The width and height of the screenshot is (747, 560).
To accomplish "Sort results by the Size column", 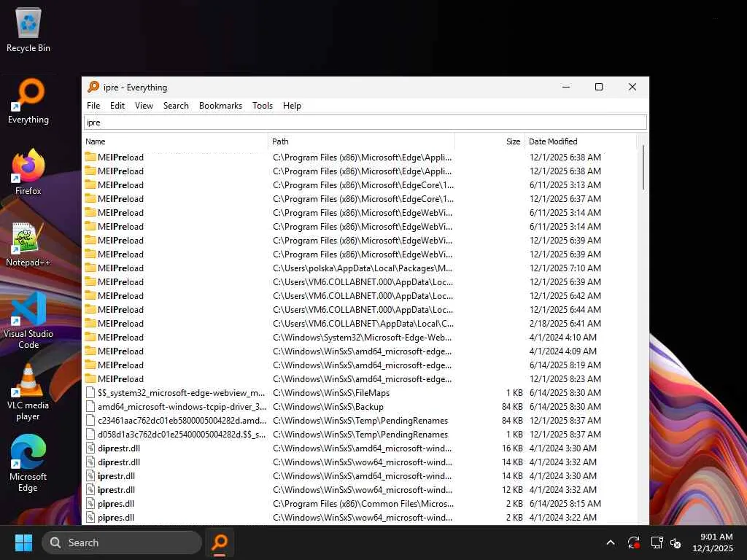I will (489, 141).
